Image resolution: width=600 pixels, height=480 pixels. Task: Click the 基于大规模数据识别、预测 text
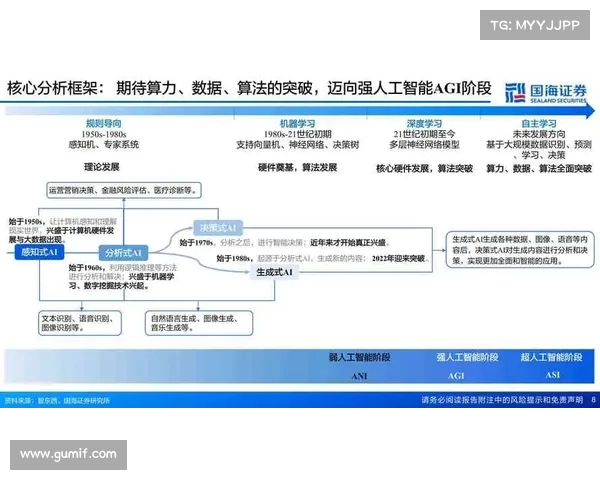(x=538, y=145)
